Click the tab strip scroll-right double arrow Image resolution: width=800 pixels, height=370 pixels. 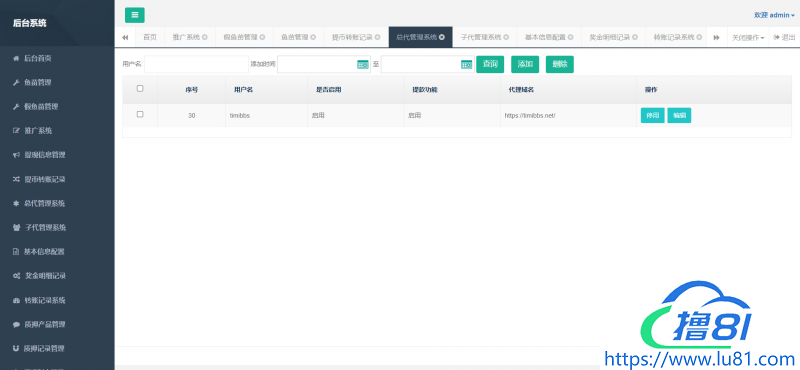(716, 37)
